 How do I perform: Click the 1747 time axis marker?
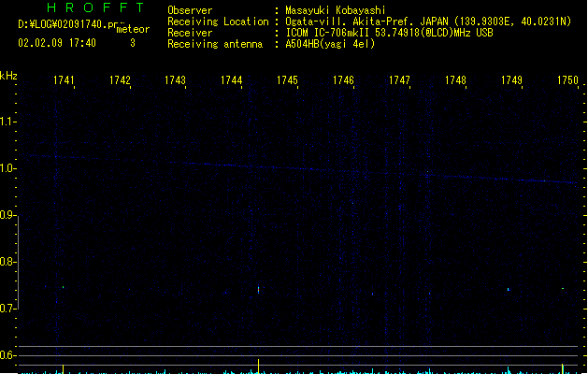click(400, 80)
